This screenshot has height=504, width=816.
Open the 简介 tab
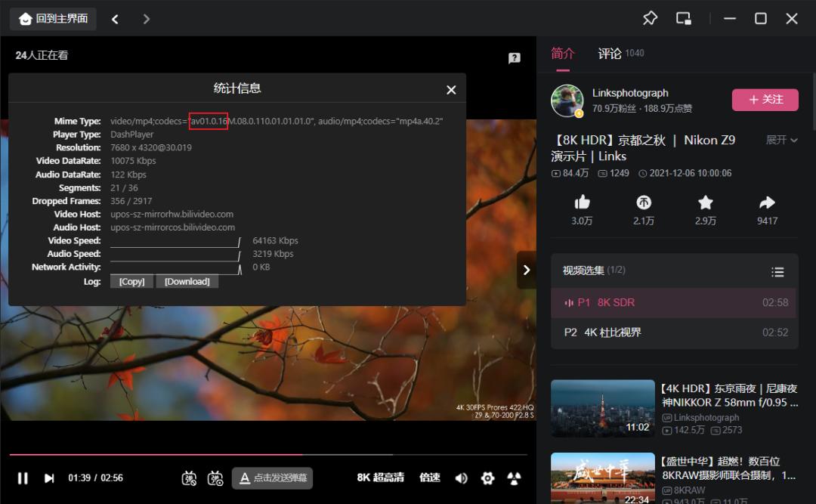[563, 53]
